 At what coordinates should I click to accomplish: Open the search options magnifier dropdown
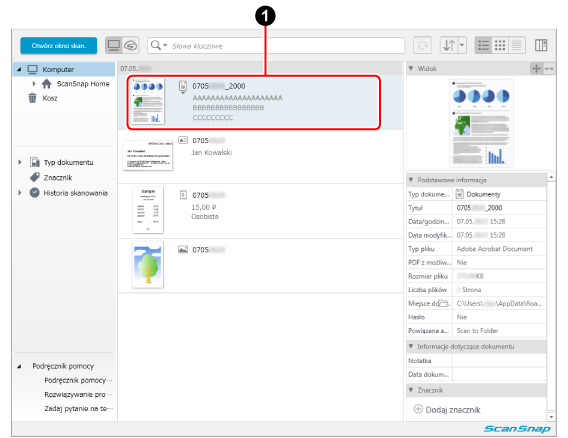coord(159,46)
